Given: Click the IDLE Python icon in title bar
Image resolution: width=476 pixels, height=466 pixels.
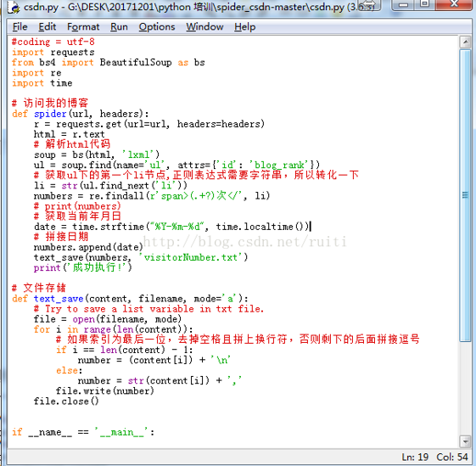Looking at the screenshot, I should tap(13, 7).
